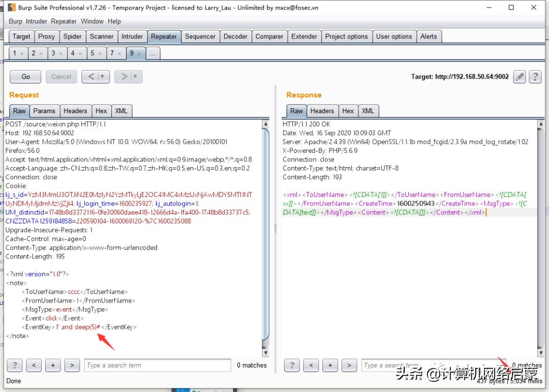The width and height of the screenshot is (549, 392).
Task: Click the disabled Cancel button
Action: [61, 77]
